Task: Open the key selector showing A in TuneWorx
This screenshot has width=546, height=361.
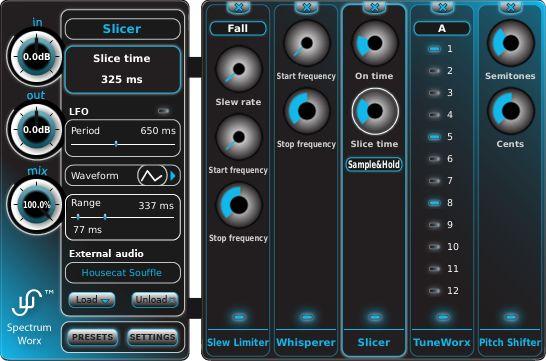Action: (442, 28)
